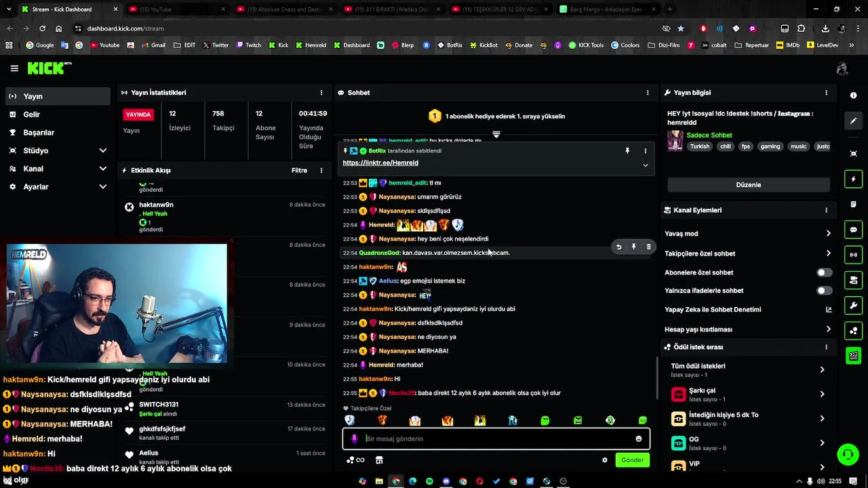The width and height of the screenshot is (868, 488).
Task: Select the gaming tag
Action: click(770, 146)
